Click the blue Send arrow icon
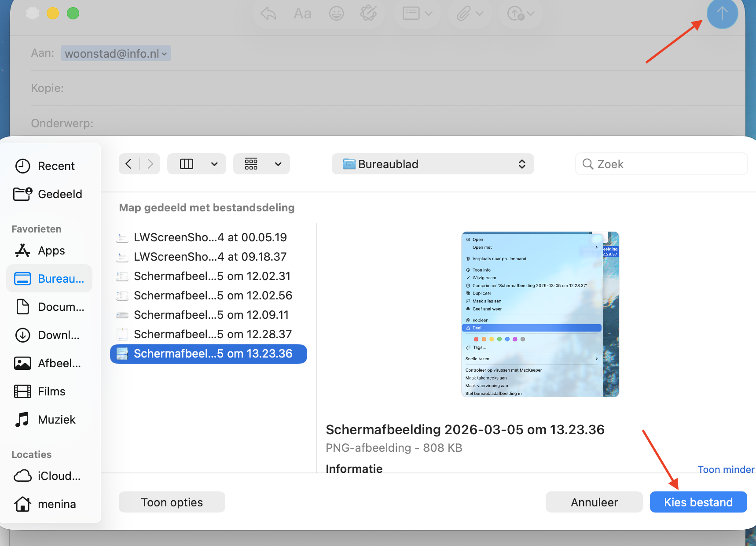 [x=722, y=14]
